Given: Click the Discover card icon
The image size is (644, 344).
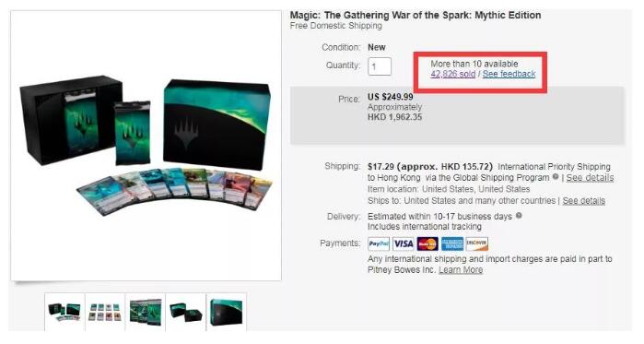Looking at the screenshot, I should pyautogui.click(x=477, y=244).
